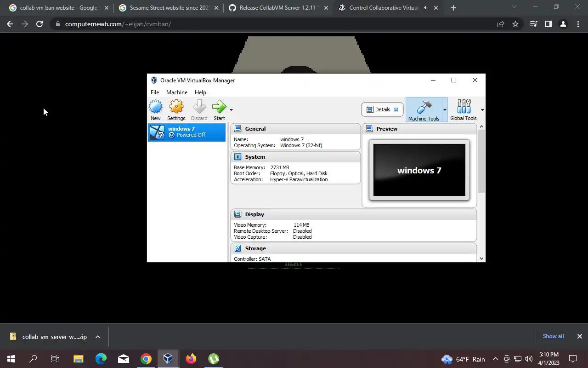Expand the Machine Tools dropdown arrow
This screenshot has width=588, height=368.
tap(445, 110)
